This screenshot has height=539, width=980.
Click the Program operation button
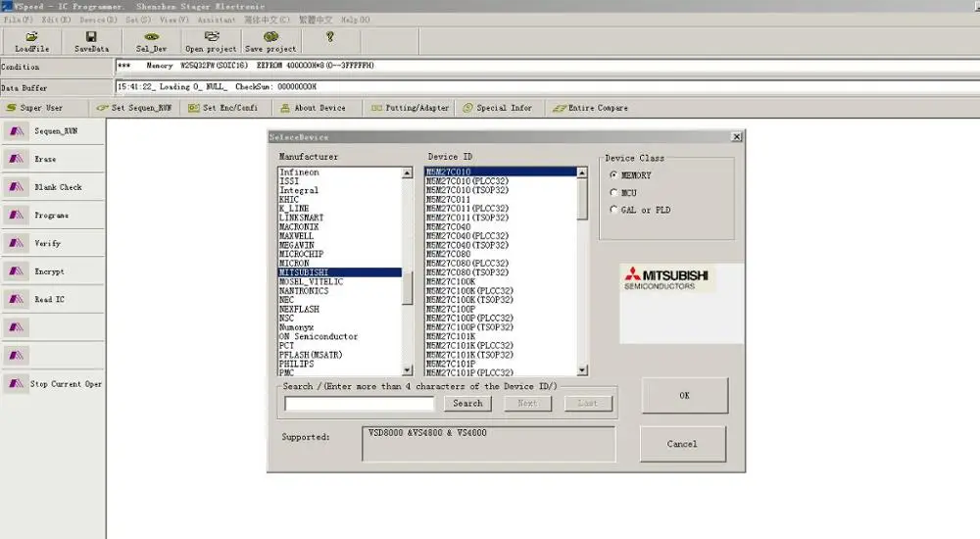click(x=53, y=215)
